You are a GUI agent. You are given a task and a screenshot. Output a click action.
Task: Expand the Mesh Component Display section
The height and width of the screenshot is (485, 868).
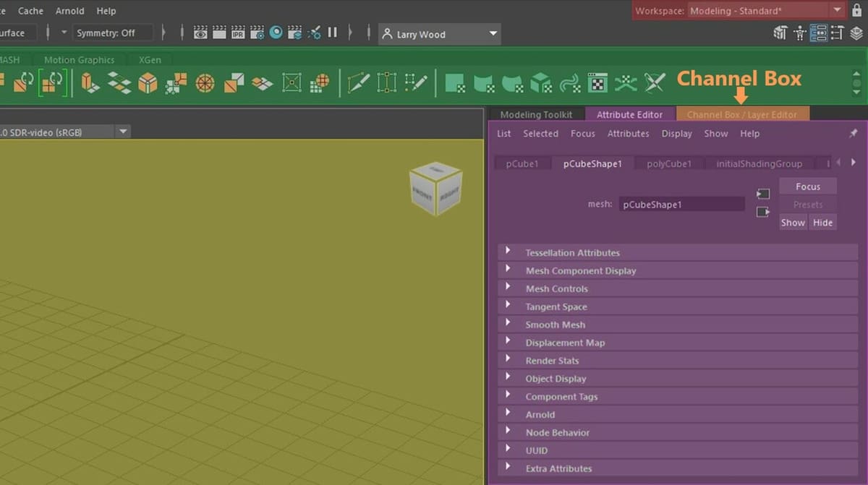tap(678, 270)
